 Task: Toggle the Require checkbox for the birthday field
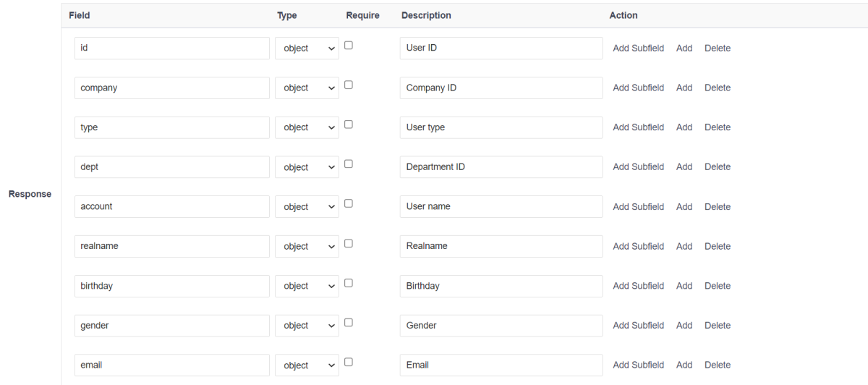click(x=349, y=283)
